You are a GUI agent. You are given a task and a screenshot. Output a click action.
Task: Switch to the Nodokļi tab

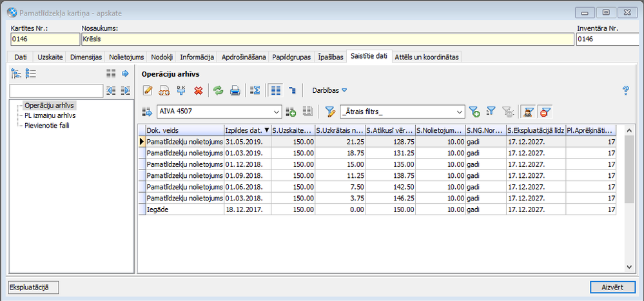[162, 57]
